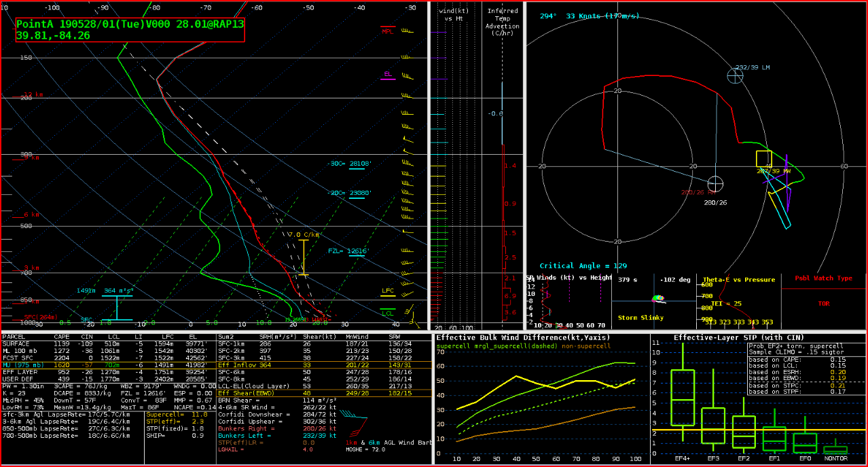
Task: Click the sounding title PointA 190528/01 RAP13
Action: click(130, 24)
